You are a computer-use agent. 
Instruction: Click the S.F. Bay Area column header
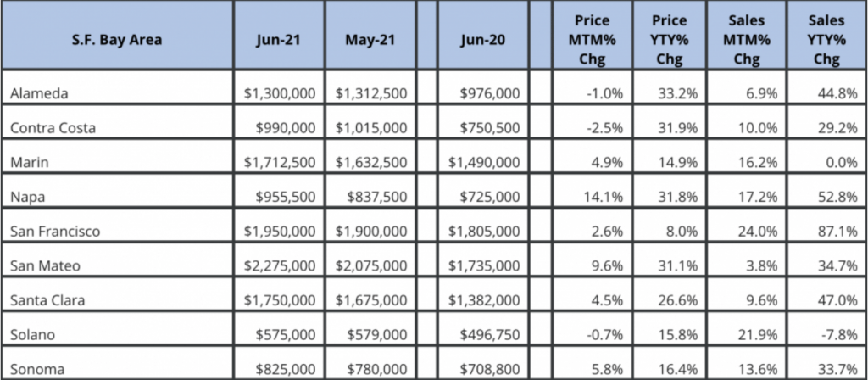[x=118, y=38]
